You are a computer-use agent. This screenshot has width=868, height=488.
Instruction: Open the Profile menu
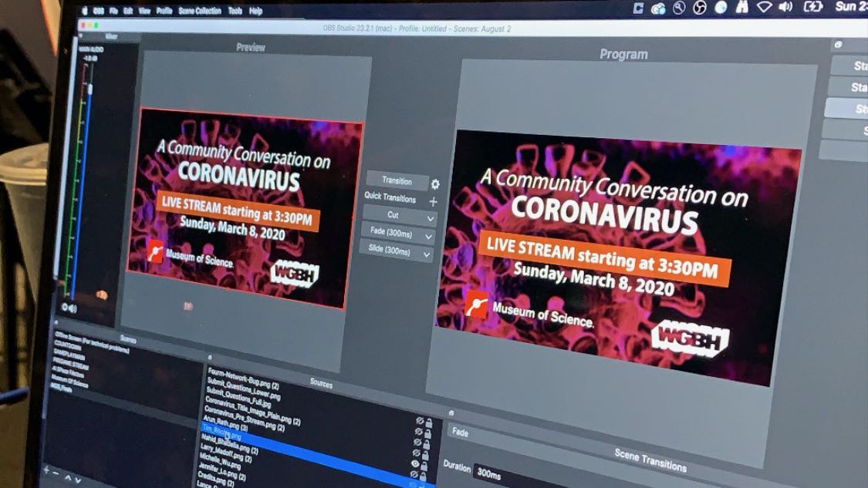point(164,11)
